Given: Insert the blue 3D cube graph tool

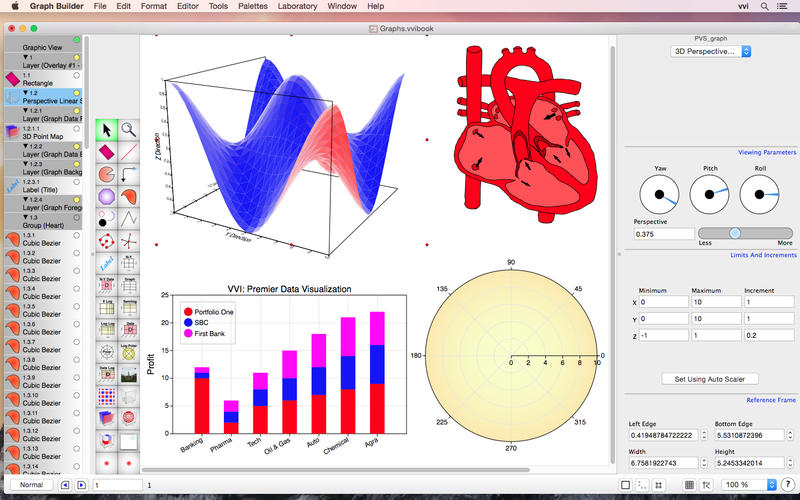Looking at the screenshot, I should click(x=107, y=418).
